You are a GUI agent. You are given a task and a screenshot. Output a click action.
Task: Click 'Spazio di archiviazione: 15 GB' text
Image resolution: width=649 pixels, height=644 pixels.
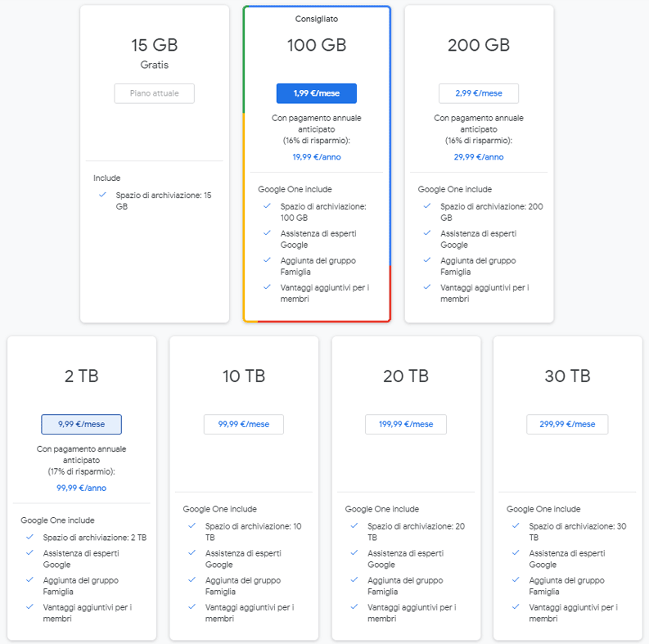click(164, 200)
